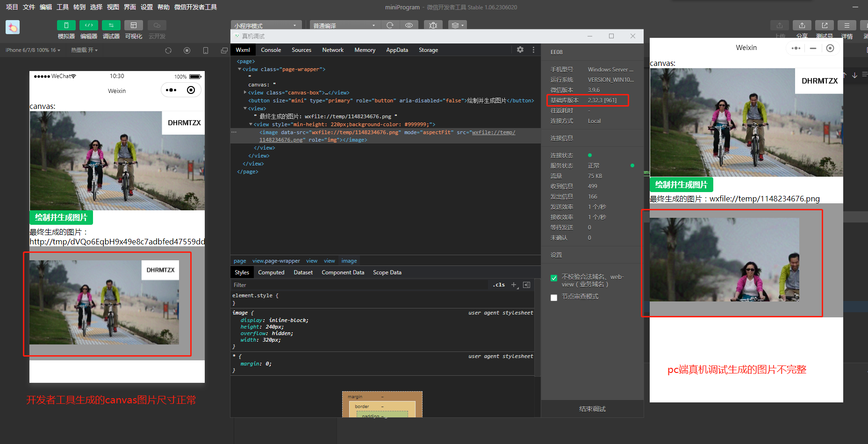Click the upload icon in the top-right toolbar

point(780,25)
